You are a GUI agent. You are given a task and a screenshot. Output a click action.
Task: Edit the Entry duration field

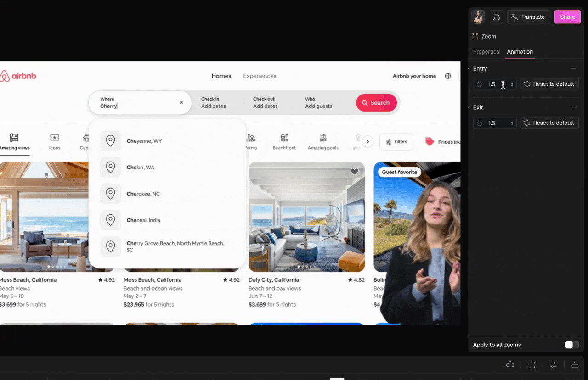tap(495, 84)
